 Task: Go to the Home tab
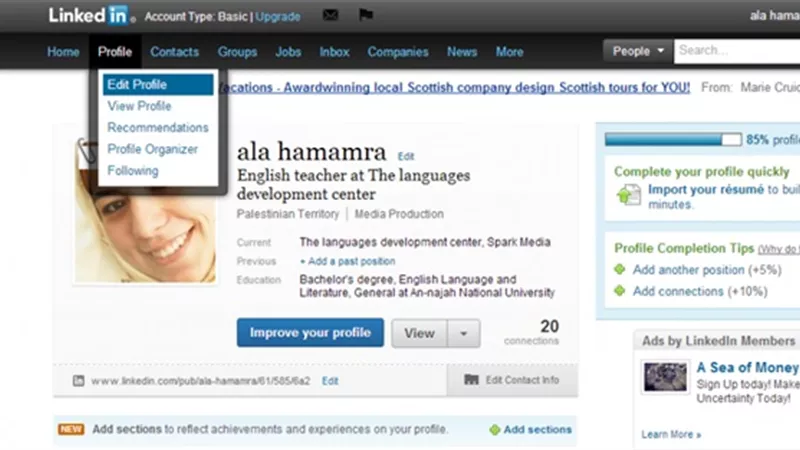click(63, 52)
